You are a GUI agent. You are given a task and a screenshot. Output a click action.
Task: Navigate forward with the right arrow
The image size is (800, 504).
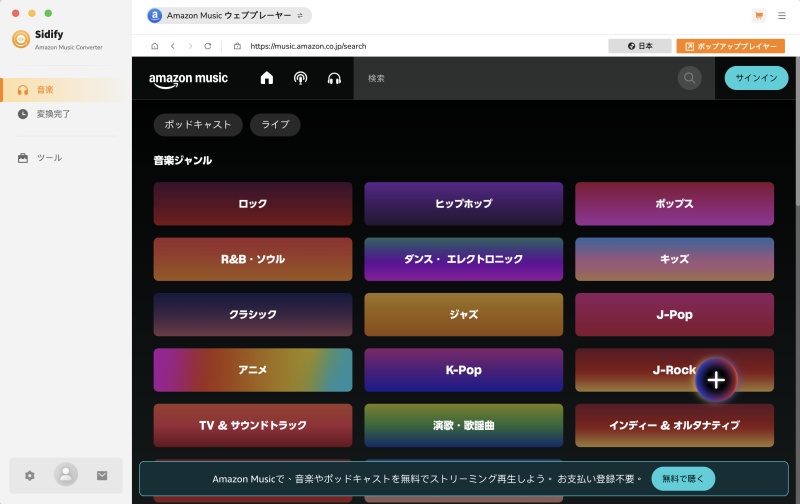190,46
